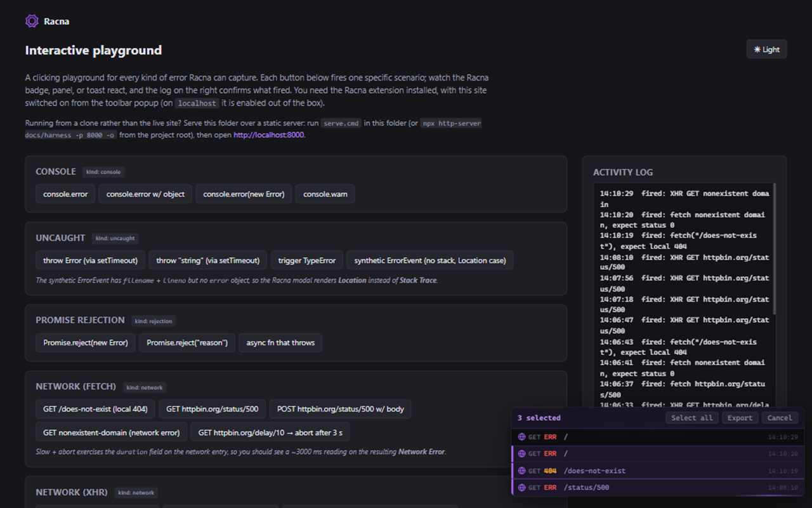Click "kind: console" badge
This screenshot has height=508, width=812.
(103, 172)
